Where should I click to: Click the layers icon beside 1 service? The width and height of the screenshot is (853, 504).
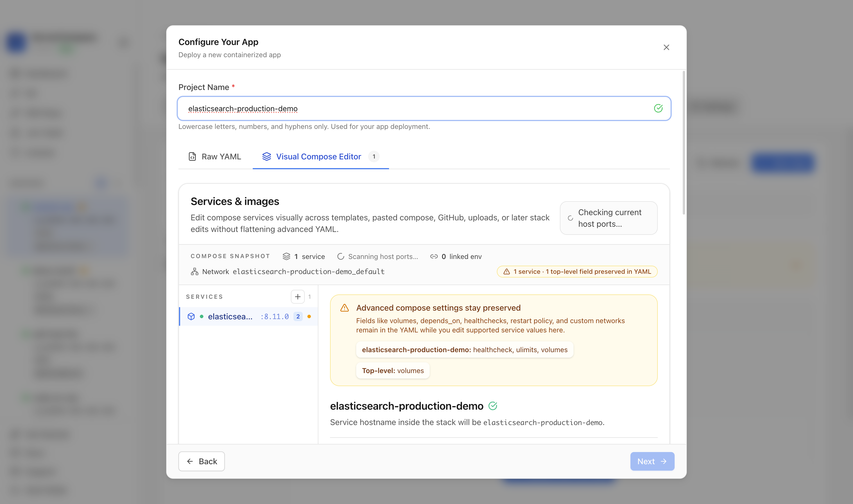[286, 256]
